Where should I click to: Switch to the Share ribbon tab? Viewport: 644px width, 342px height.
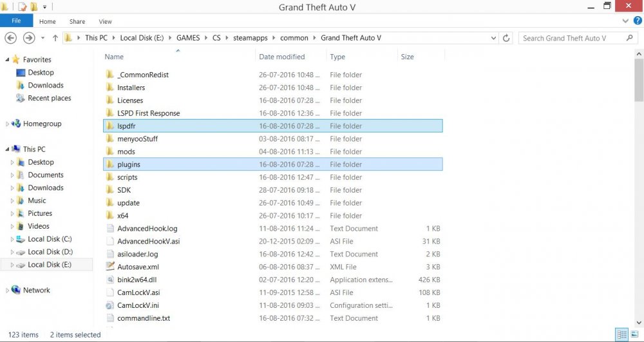coord(77,21)
